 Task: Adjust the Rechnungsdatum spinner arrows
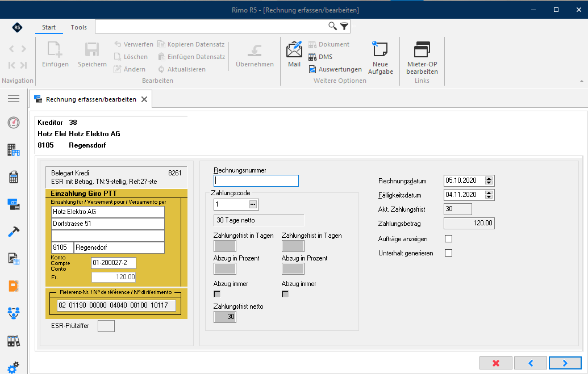coord(489,180)
